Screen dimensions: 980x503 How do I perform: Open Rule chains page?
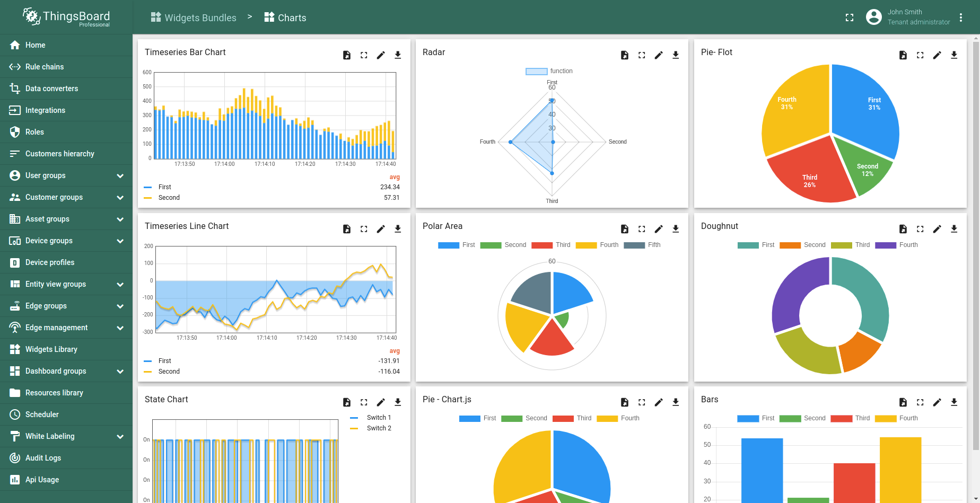click(x=66, y=67)
